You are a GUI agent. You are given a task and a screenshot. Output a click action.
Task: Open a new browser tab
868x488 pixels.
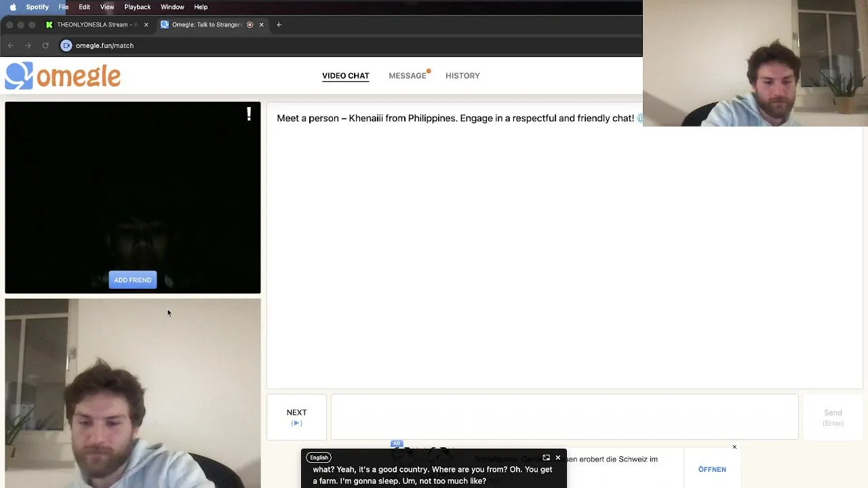(279, 25)
